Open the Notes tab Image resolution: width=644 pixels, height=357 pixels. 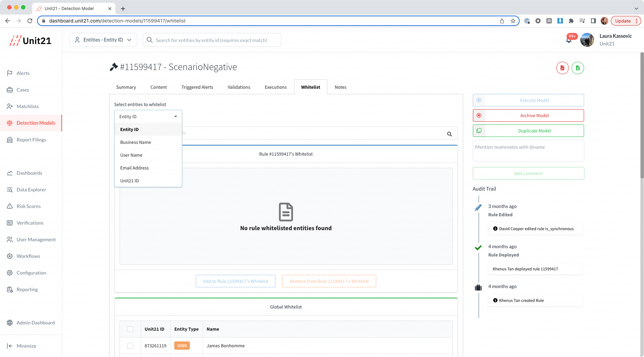click(x=341, y=87)
